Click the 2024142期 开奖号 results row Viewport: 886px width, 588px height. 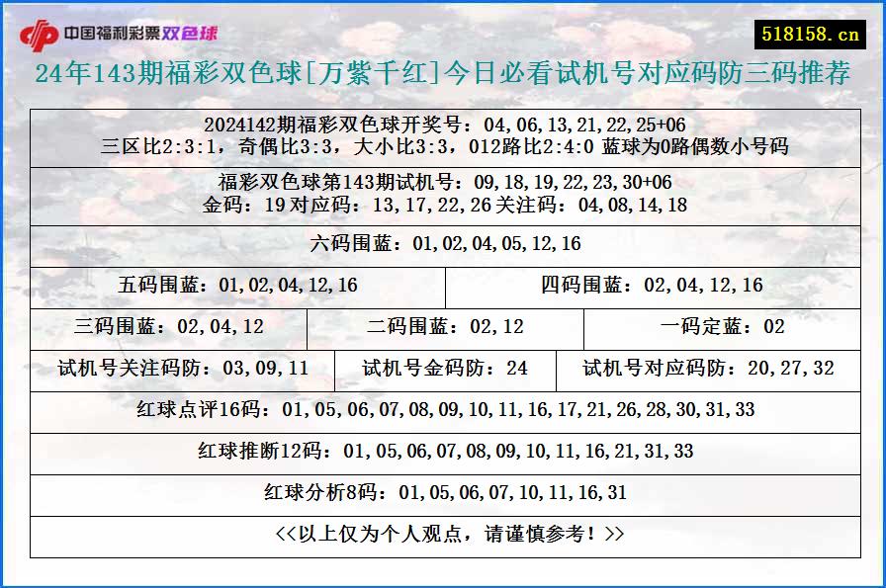click(443, 126)
